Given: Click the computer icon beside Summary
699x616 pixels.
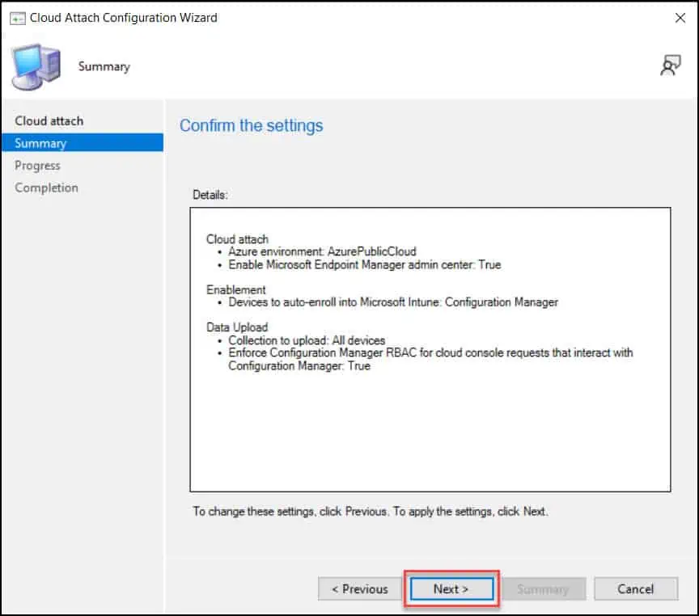Looking at the screenshot, I should (x=36, y=67).
